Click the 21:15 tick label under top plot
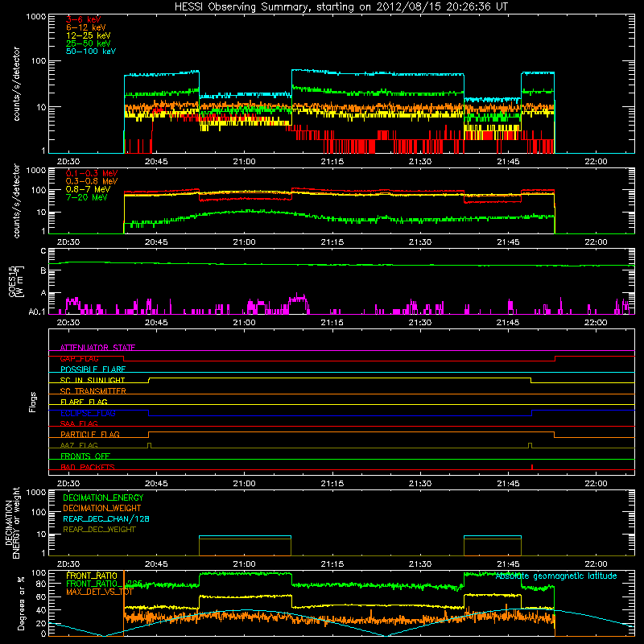The height and width of the screenshot is (644, 644). coord(332,162)
